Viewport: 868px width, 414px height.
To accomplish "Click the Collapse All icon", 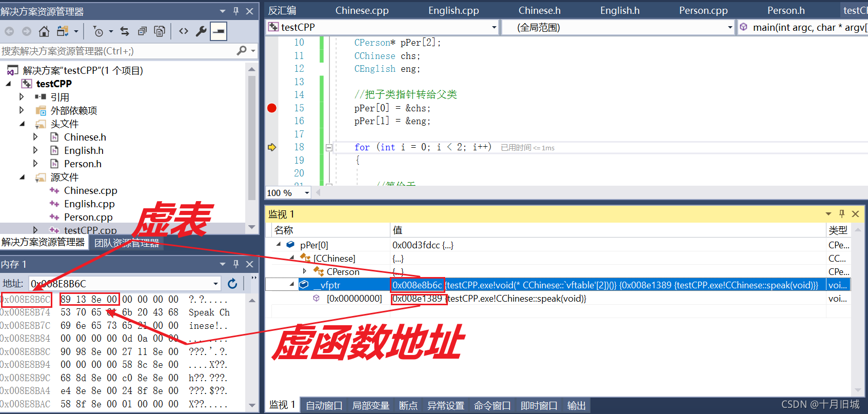I will [x=142, y=32].
